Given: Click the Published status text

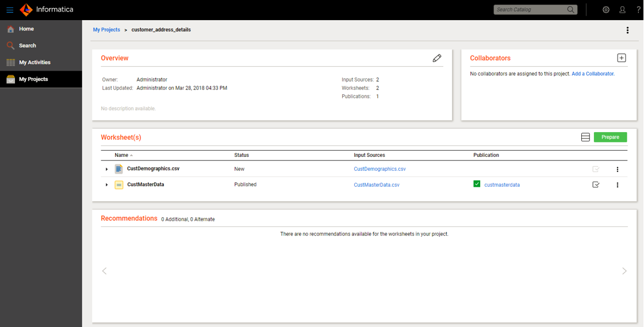Looking at the screenshot, I should coord(245,184).
